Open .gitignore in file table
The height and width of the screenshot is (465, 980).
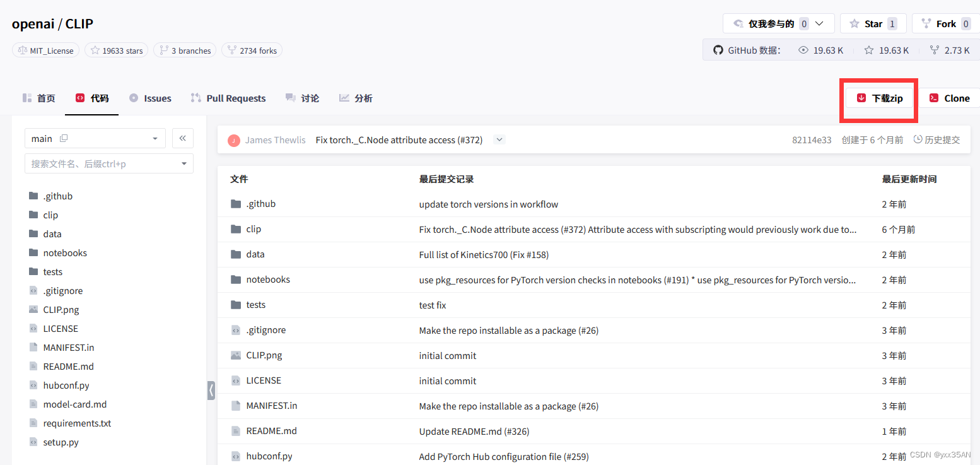(x=266, y=330)
